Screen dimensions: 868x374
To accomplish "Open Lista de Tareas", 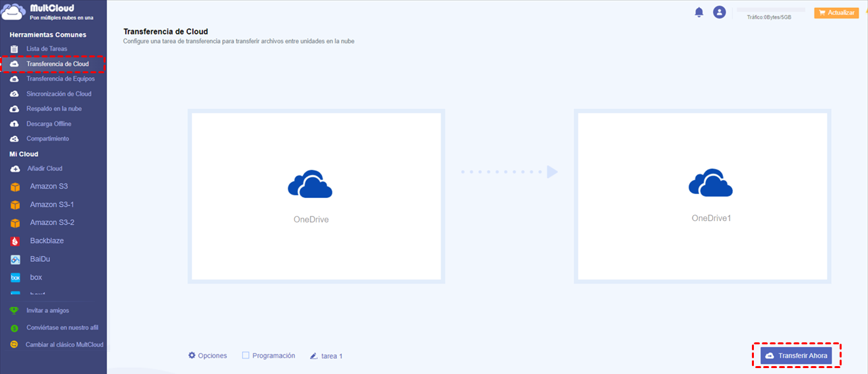I will coord(47,49).
